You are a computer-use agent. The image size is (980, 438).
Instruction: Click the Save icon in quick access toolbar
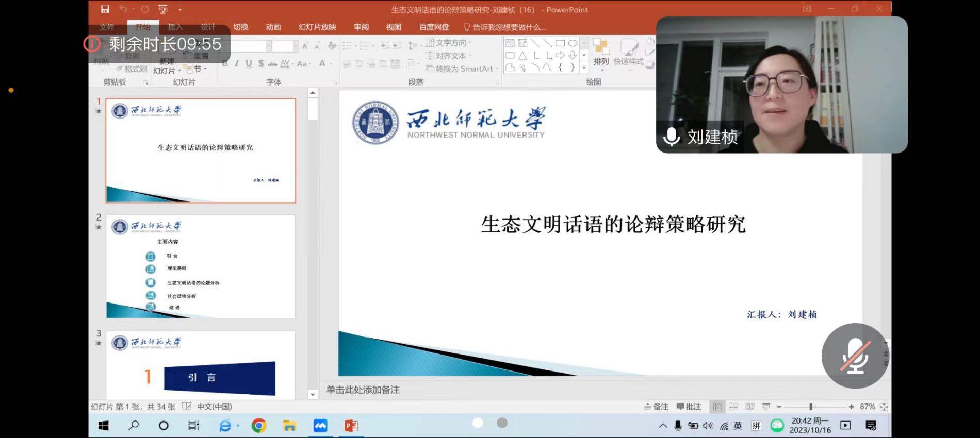click(105, 9)
